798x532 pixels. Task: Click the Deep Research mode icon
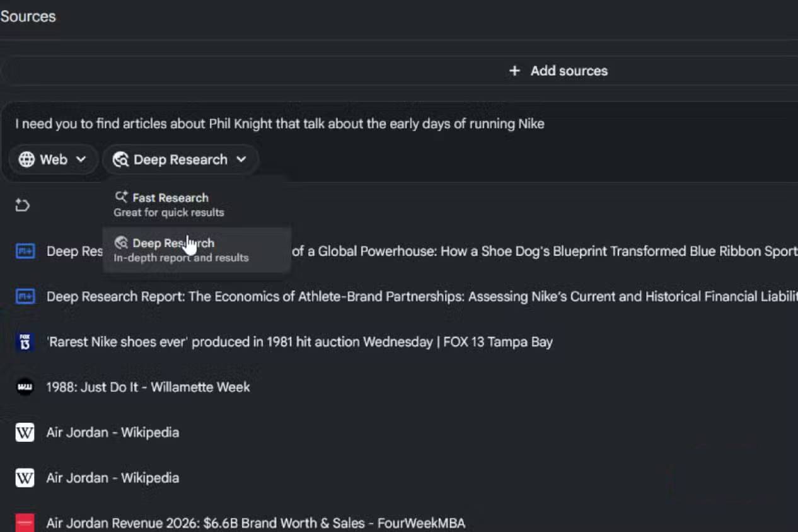click(x=121, y=159)
